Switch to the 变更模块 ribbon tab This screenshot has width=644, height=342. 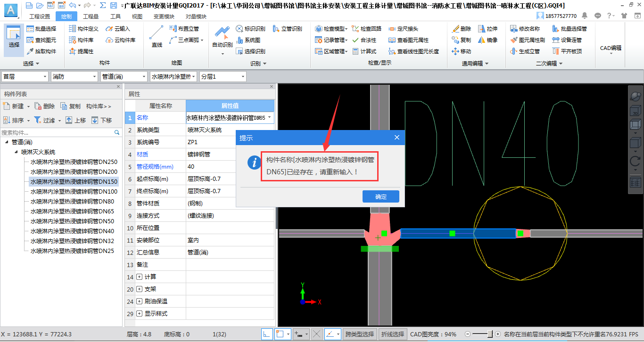(164, 16)
